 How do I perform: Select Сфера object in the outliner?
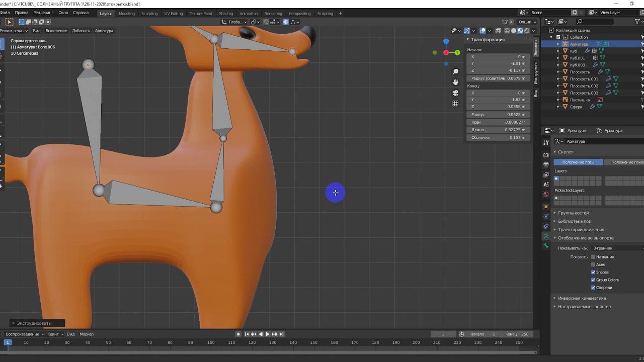tap(576, 107)
